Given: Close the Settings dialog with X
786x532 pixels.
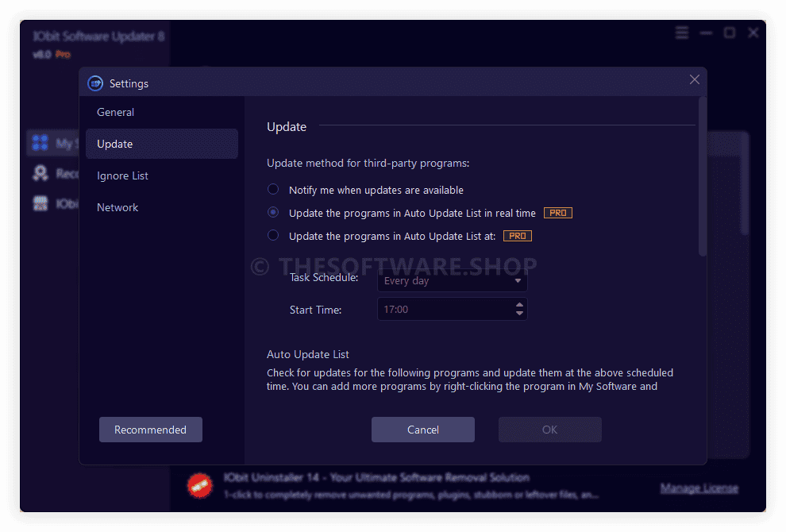Looking at the screenshot, I should tap(694, 79).
